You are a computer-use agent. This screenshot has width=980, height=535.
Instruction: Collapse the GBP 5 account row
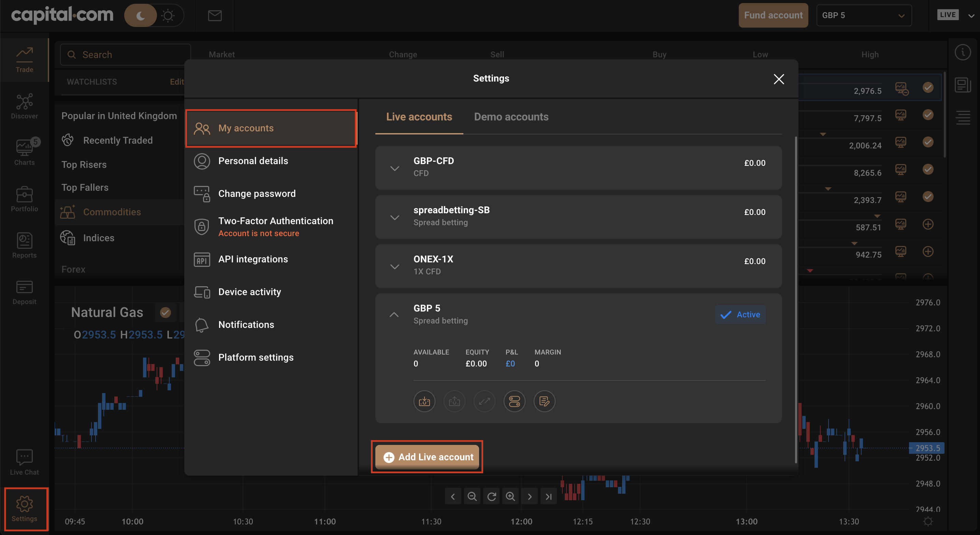[394, 314]
